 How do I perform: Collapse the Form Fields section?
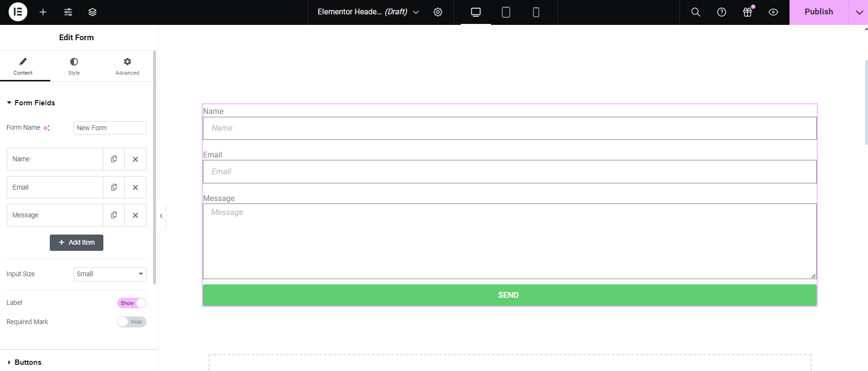pos(31,103)
